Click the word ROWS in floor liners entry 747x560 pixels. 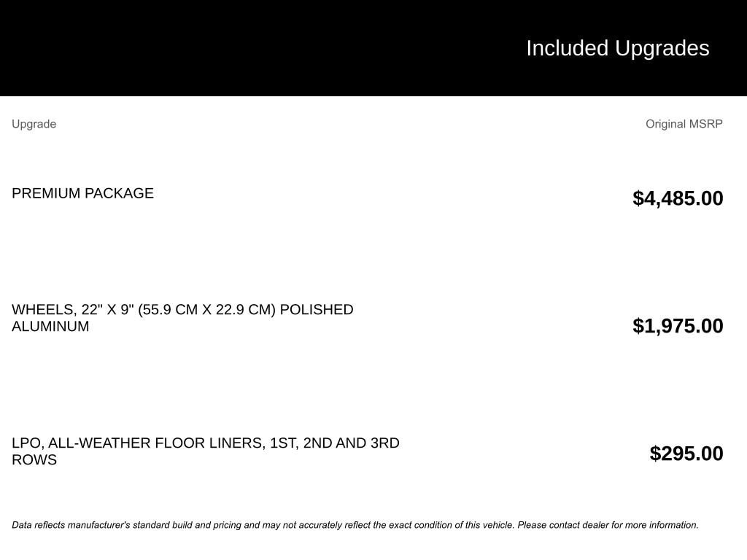(34, 459)
